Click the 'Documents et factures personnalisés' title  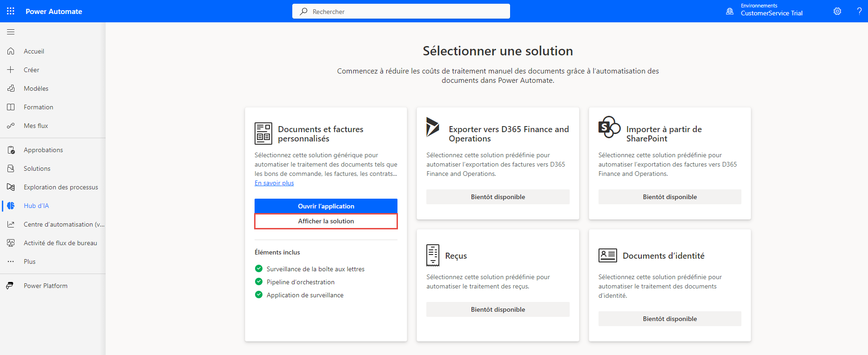tap(321, 134)
